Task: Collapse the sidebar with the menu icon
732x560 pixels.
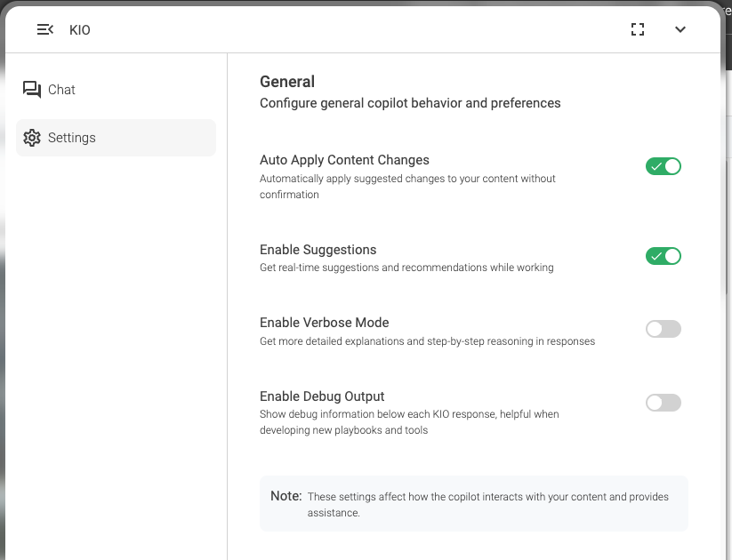Action: [x=44, y=30]
